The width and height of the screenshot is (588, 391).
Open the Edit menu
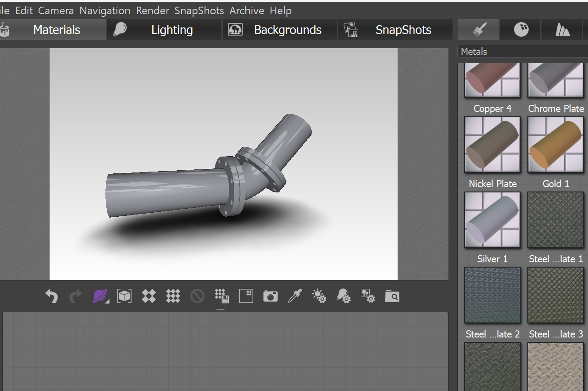pyautogui.click(x=24, y=11)
